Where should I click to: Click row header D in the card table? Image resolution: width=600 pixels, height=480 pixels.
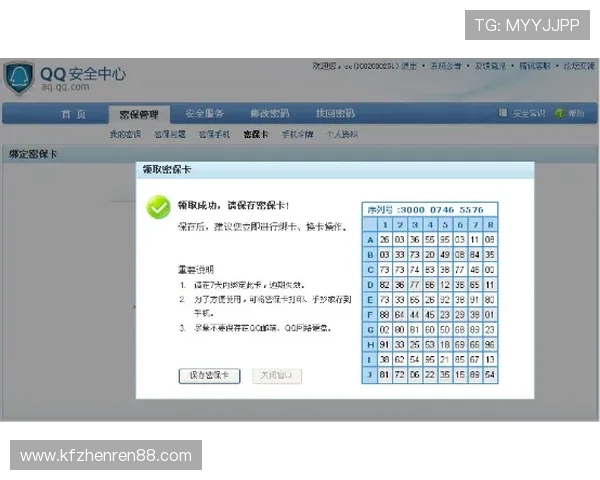[370, 285]
